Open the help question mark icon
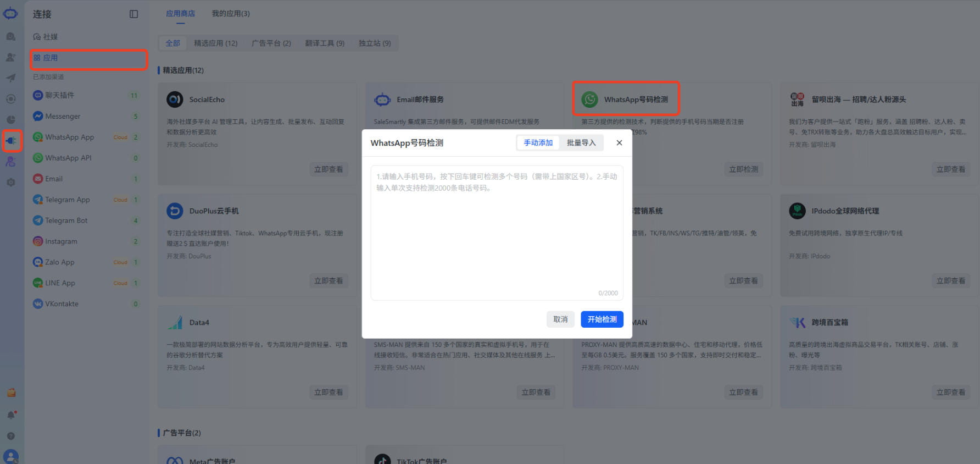 11,436
